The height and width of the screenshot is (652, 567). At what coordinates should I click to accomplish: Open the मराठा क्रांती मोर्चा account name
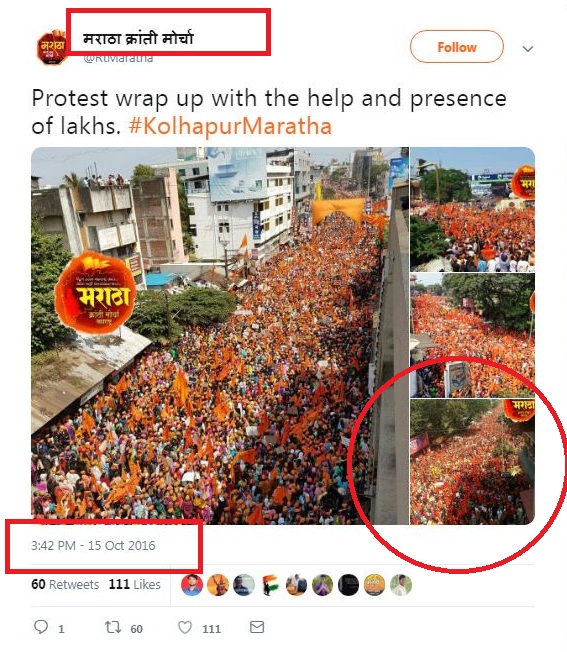(x=138, y=38)
